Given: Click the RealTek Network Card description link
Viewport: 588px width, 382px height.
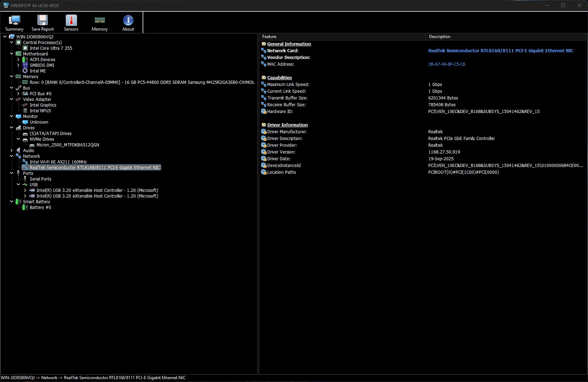Looking at the screenshot, I should 501,51.
